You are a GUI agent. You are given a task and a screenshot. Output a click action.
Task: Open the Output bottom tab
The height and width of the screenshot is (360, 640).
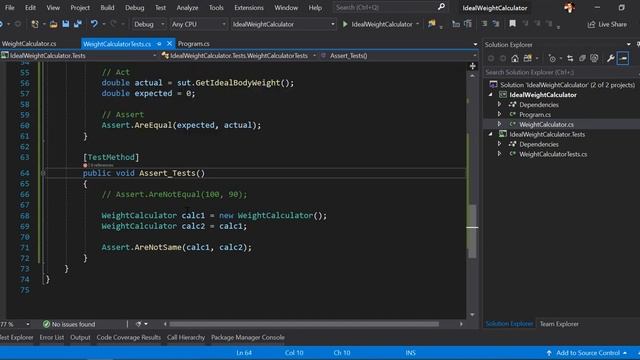click(x=80, y=338)
